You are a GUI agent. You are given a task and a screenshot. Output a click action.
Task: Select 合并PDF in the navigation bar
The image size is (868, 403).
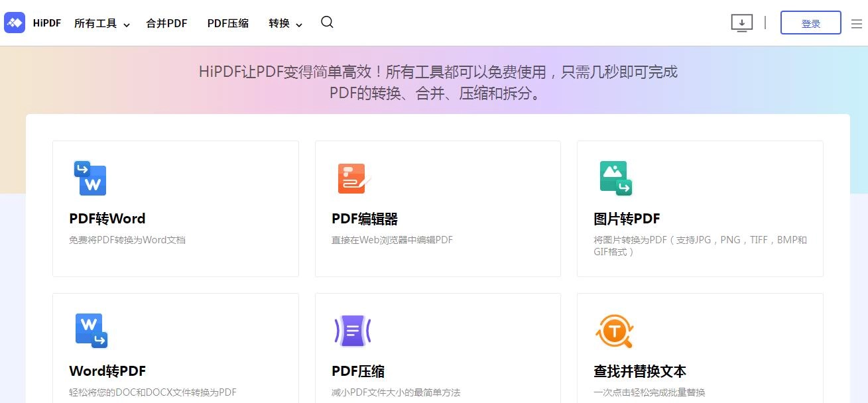[x=166, y=22]
